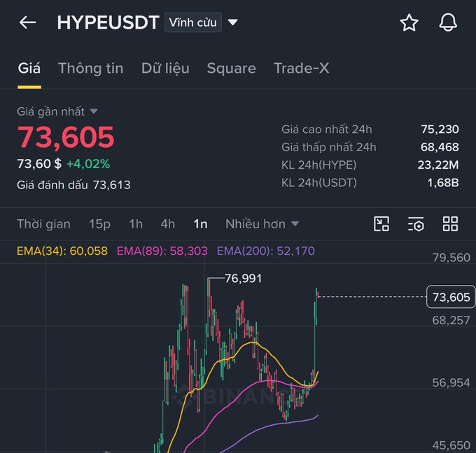The height and width of the screenshot is (453, 476).
Task: Open chart indicator settings icon
Action: click(416, 224)
